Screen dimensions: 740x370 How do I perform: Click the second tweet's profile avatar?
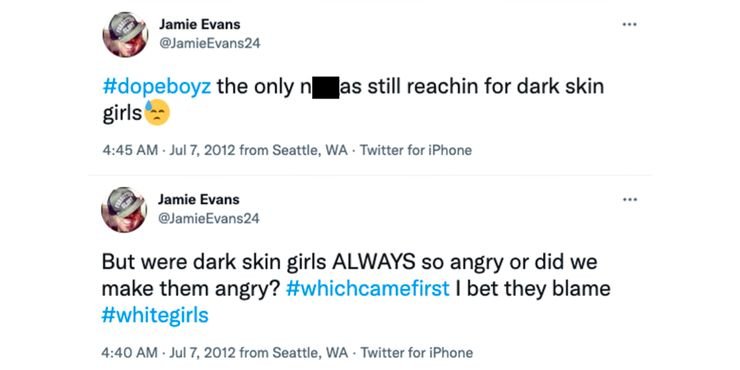(124, 210)
